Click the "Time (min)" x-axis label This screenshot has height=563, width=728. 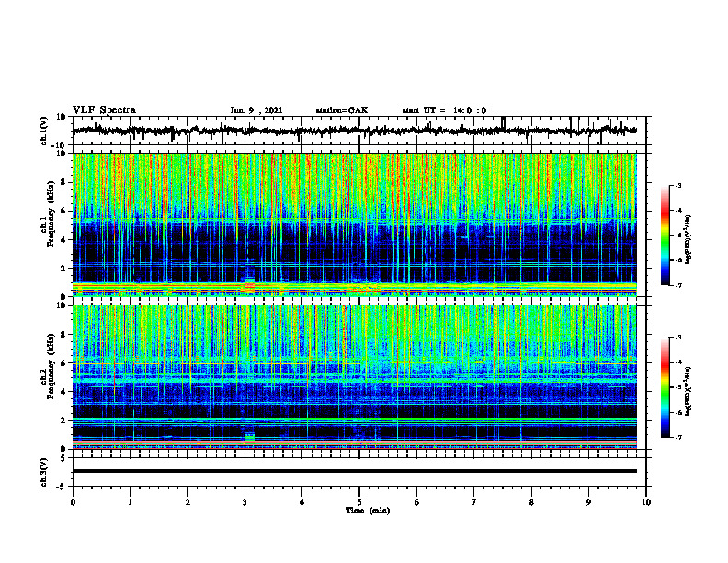point(368,511)
